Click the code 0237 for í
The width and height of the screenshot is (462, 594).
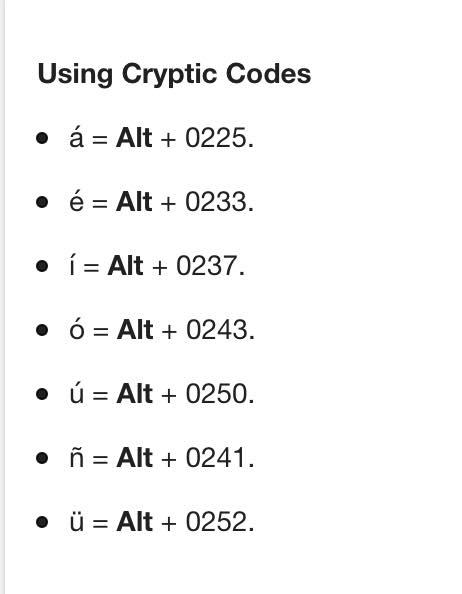click(207, 266)
